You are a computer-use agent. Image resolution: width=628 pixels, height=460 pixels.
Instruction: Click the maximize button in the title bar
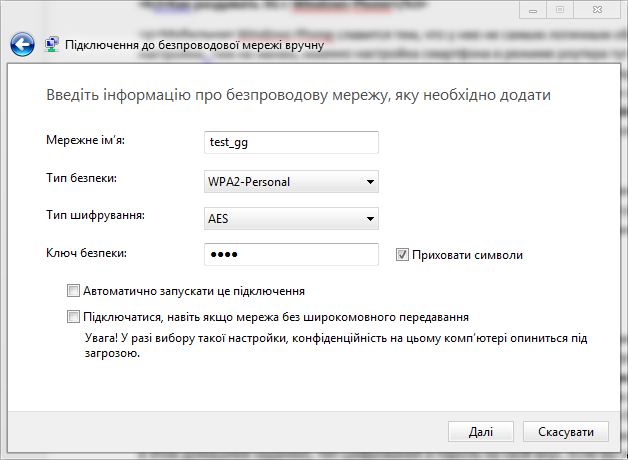coord(560,9)
